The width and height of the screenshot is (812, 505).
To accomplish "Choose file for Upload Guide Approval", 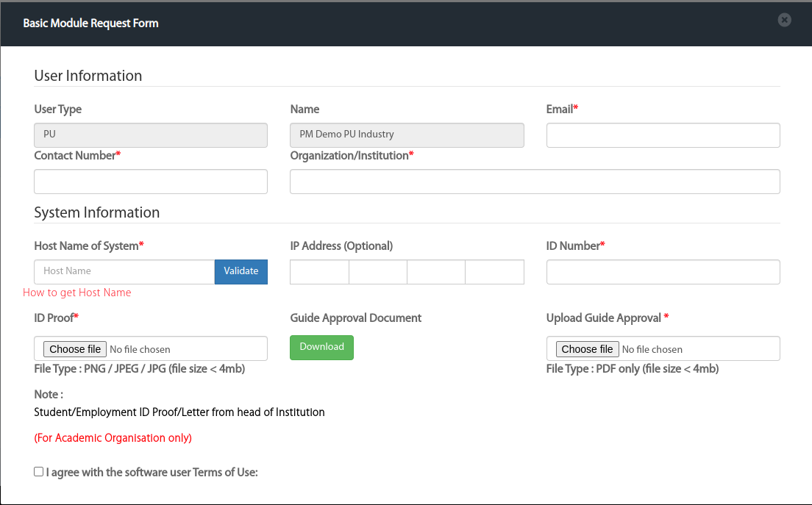I will click(587, 349).
